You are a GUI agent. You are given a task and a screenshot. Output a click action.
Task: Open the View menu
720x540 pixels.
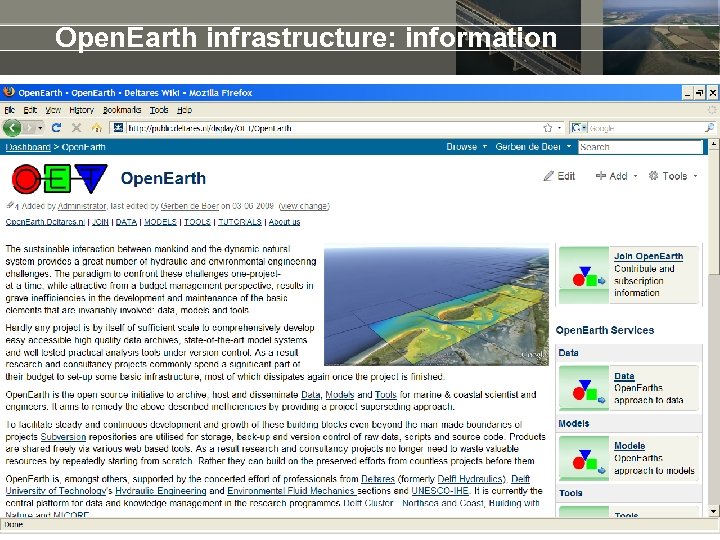53,110
